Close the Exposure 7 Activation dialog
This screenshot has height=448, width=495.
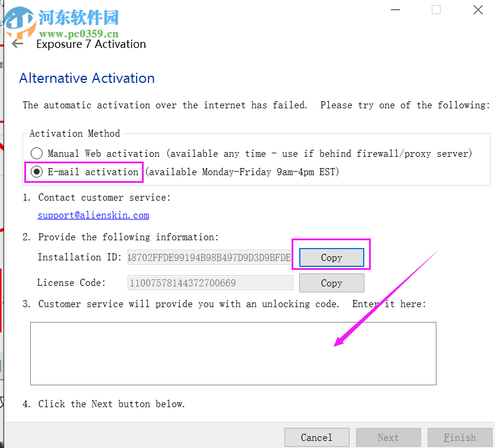point(478,10)
